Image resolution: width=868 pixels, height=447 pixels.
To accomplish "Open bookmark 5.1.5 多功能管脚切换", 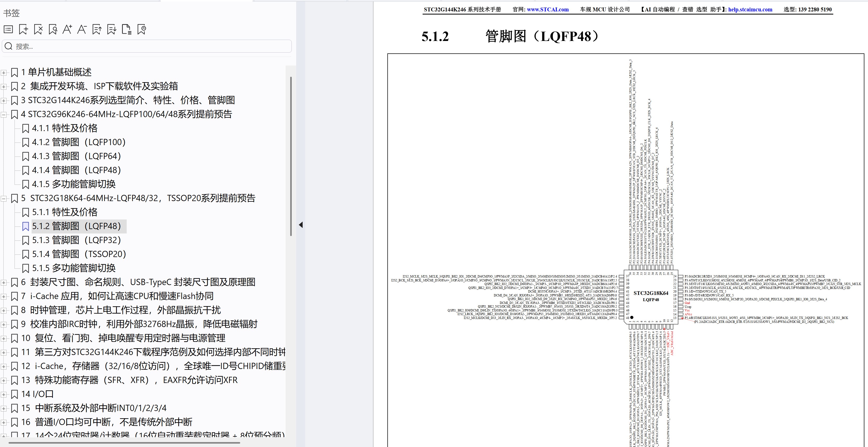I will [x=74, y=268].
